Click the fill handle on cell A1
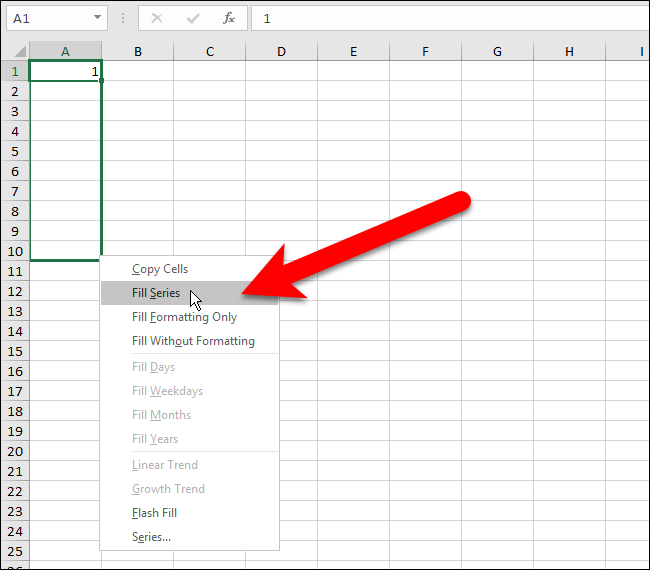Image resolution: width=650 pixels, height=570 pixels. (x=102, y=80)
